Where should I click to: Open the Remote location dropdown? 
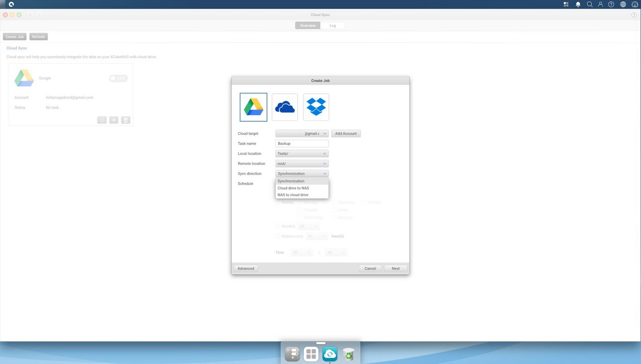pyautogui.click(x=302, y=164)
